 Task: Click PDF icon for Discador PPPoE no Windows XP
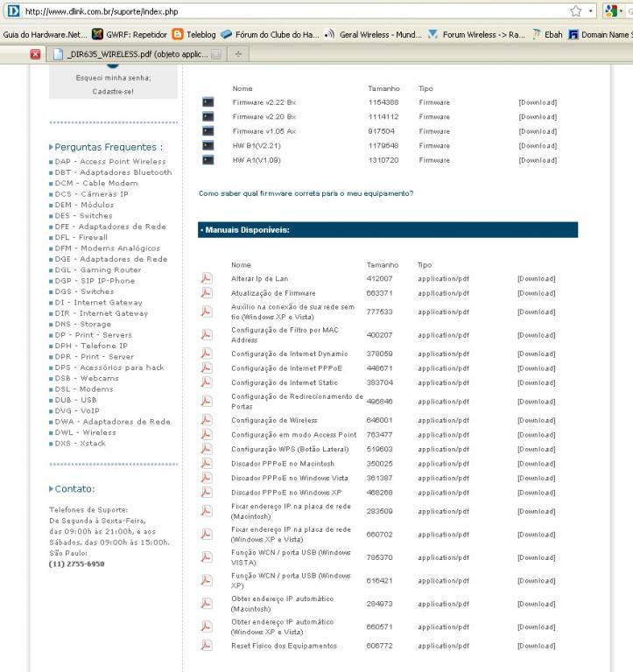207,492
